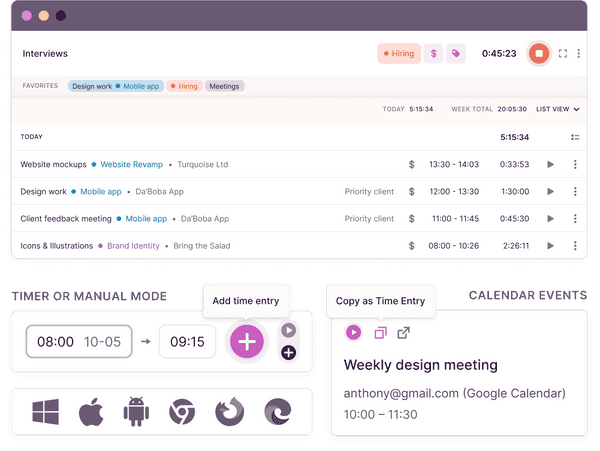Click Priority client tag on Design work
This screenshot has height=451, width=600.
(x=369, y=191)
